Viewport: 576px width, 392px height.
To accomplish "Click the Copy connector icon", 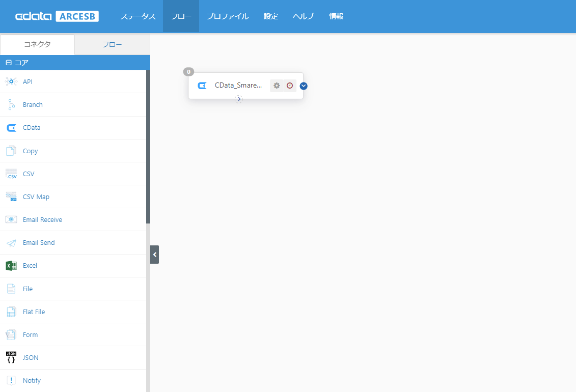I will (11, 151).
